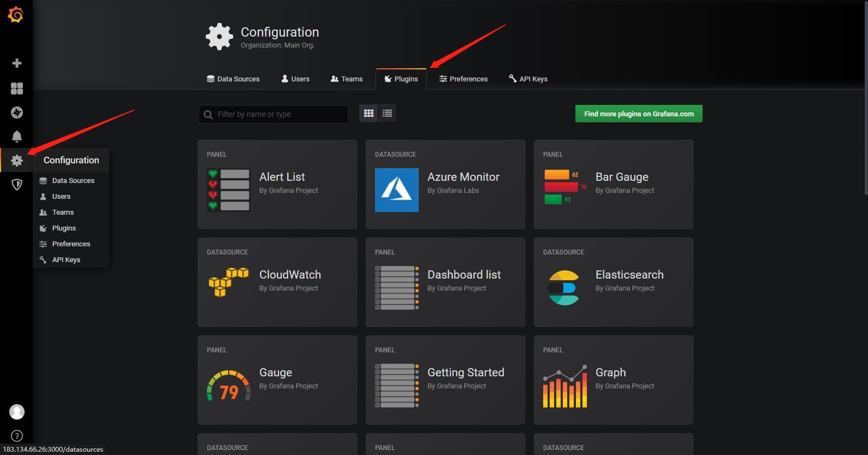Open the Elasticsearch plugin title
Viewport: 868px width, 455px height.
(x=629, y=275)
